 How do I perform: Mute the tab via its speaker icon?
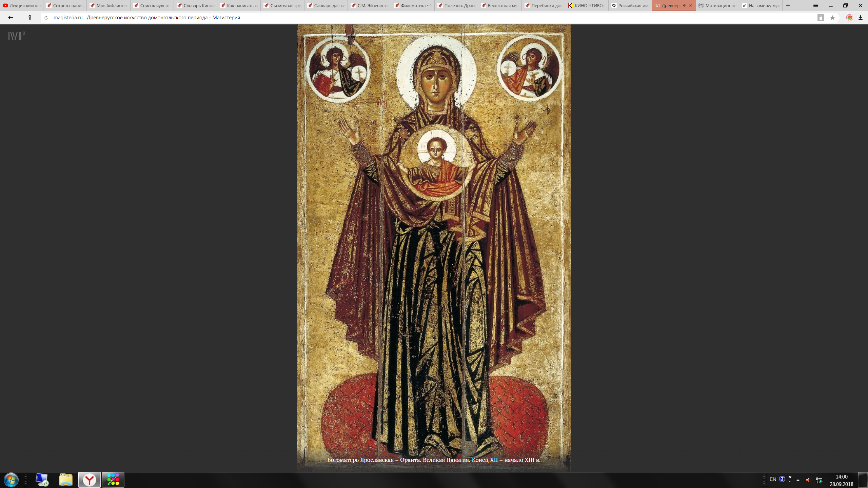684,5
